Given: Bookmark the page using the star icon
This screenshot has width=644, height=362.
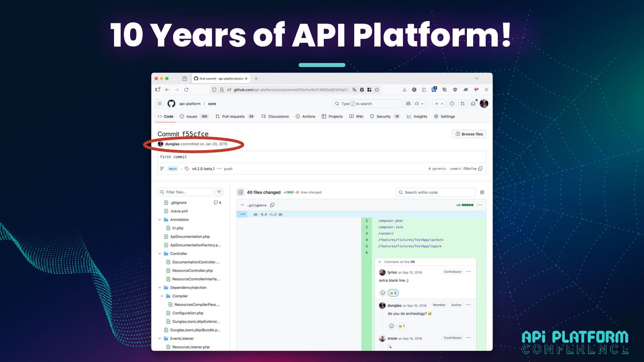Looking at the screenshot, I should pyautogui.click(x=377, y=90).
